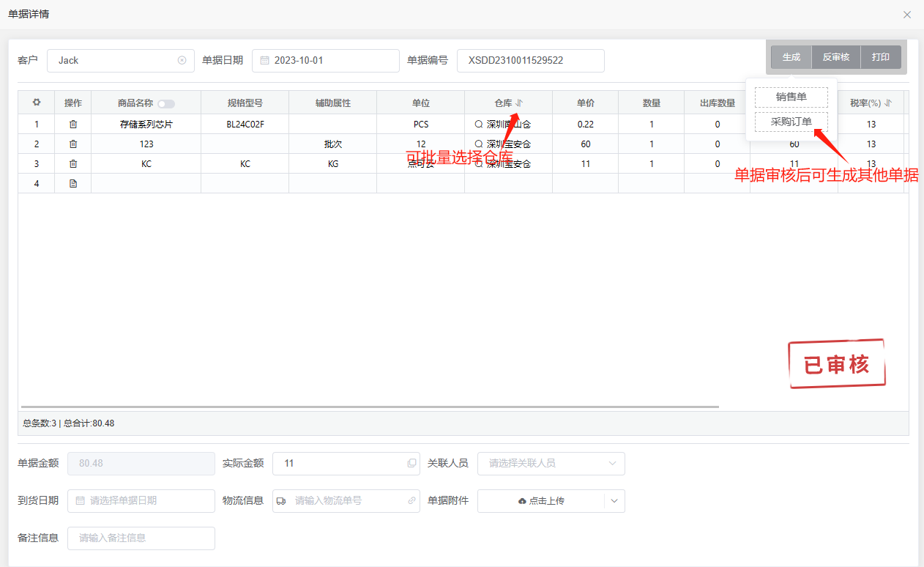The height and width of the screenshot is (567, 924).
Task: Click the warehouse column batch-select icon
Action: tap(519, 103)
